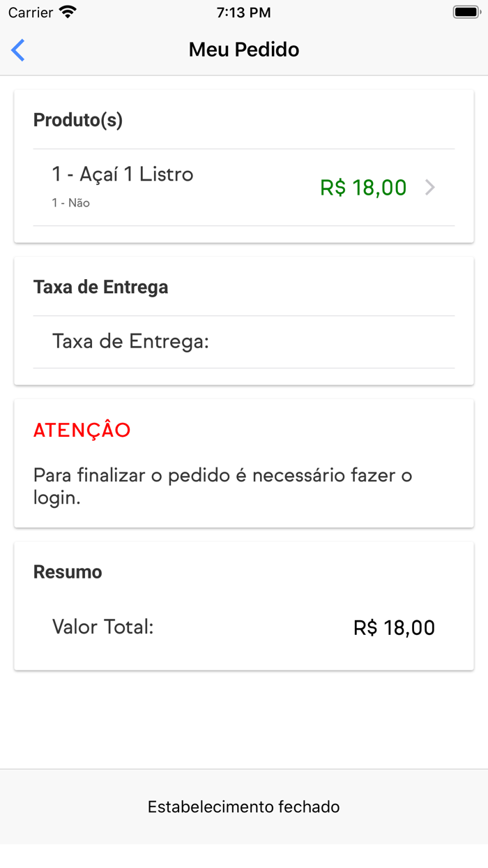Tap the login instruction message text

coord(222,486)
